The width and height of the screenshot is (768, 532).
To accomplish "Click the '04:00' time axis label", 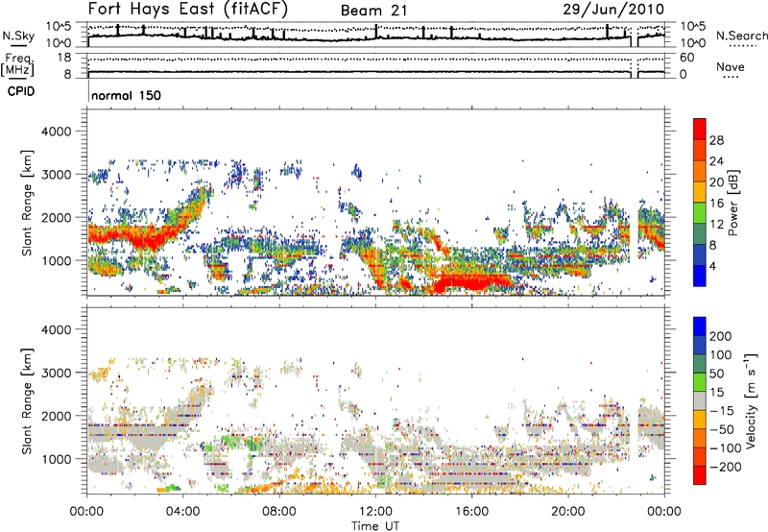I will 183,512.
